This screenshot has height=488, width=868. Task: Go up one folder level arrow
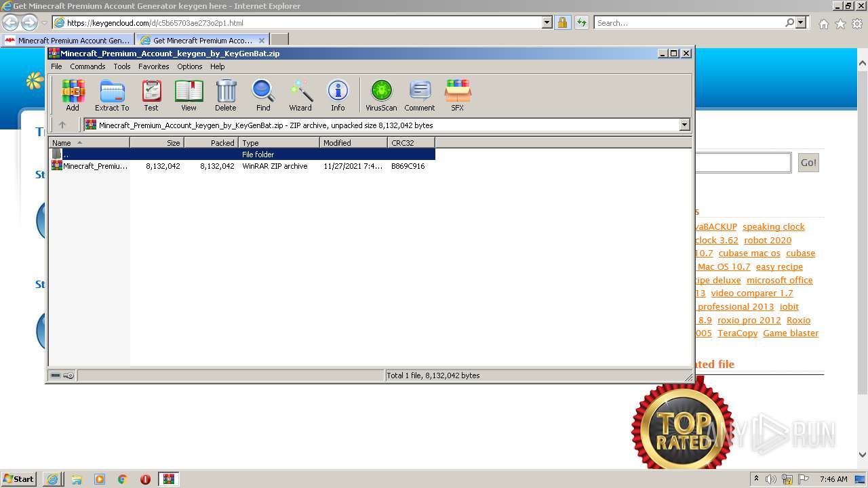pyautogui.click(x=62, y=125)
